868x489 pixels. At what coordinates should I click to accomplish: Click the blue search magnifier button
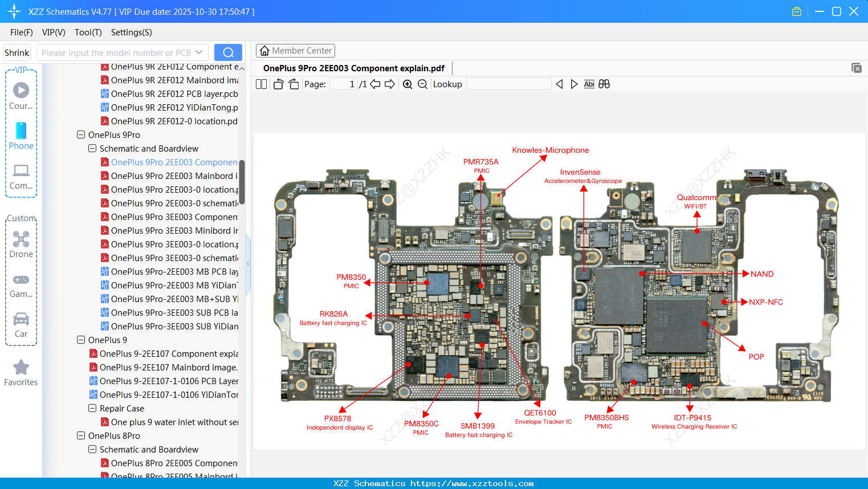tap(228, 52)
